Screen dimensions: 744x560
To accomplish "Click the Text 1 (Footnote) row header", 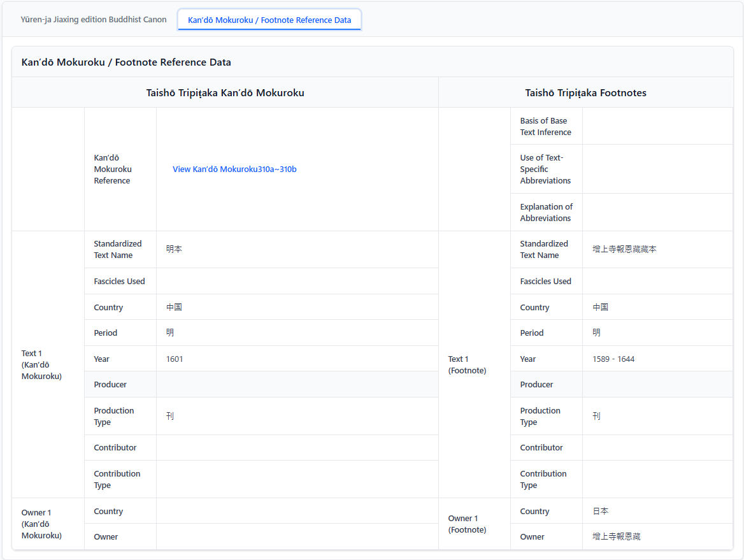I will [468, 365].
